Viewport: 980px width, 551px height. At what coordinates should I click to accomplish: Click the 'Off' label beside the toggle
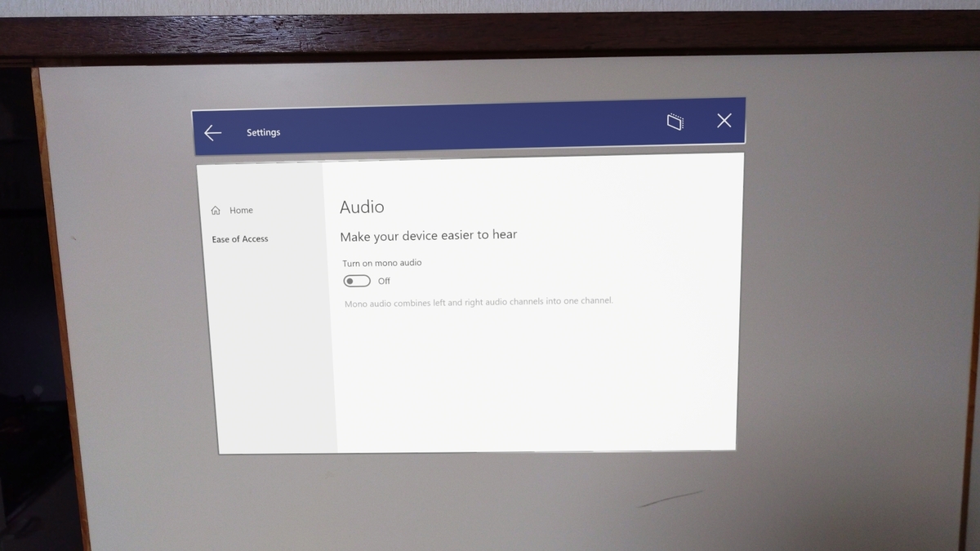coord(384,281)
